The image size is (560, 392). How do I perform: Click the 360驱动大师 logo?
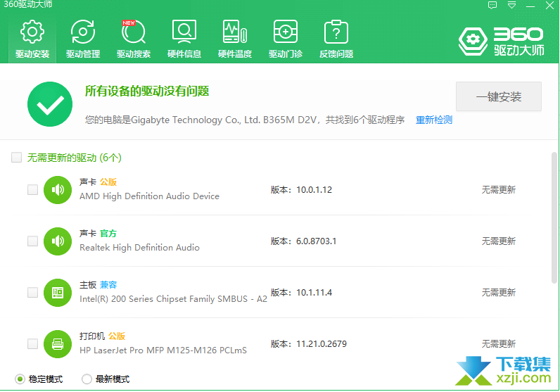502,41
